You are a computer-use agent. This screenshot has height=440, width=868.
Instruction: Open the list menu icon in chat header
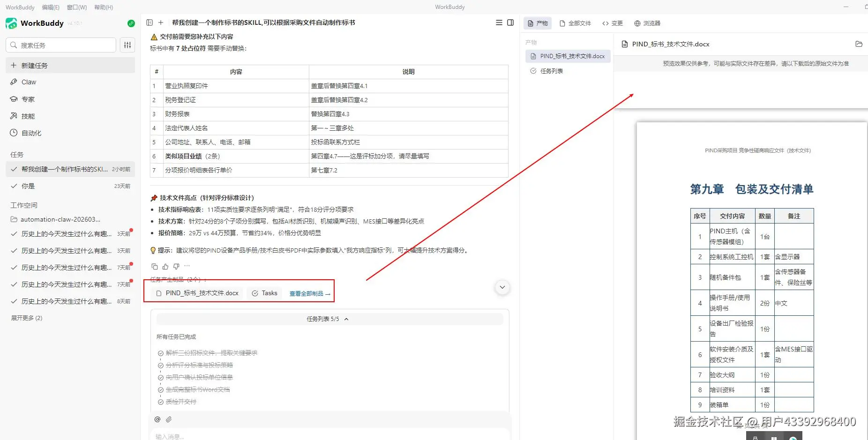click(499, 22)
